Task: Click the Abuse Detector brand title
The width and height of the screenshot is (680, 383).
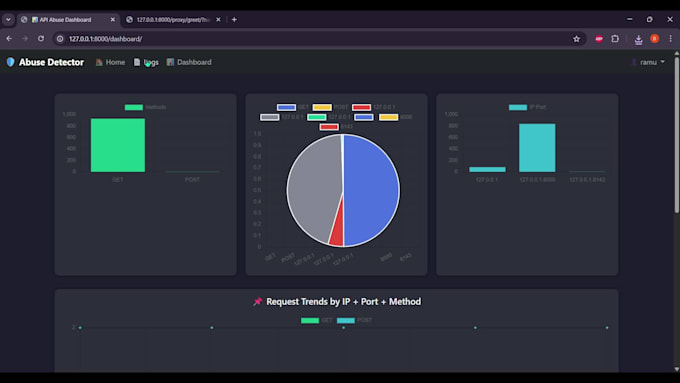Action: (51, 62)
